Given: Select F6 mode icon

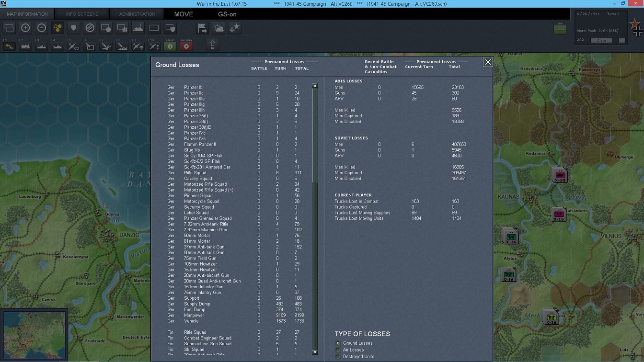Looking at the screenshot, I should click(90, 46).
